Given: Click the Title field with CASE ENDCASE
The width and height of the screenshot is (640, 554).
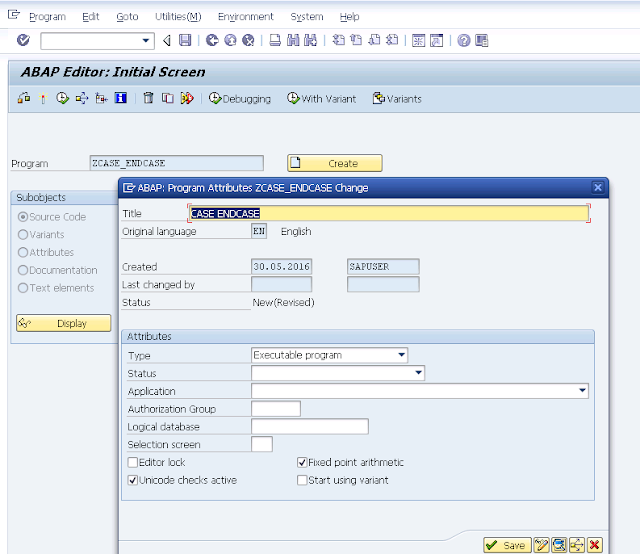Looking at the screenshot, I should (x=389, y=214).
